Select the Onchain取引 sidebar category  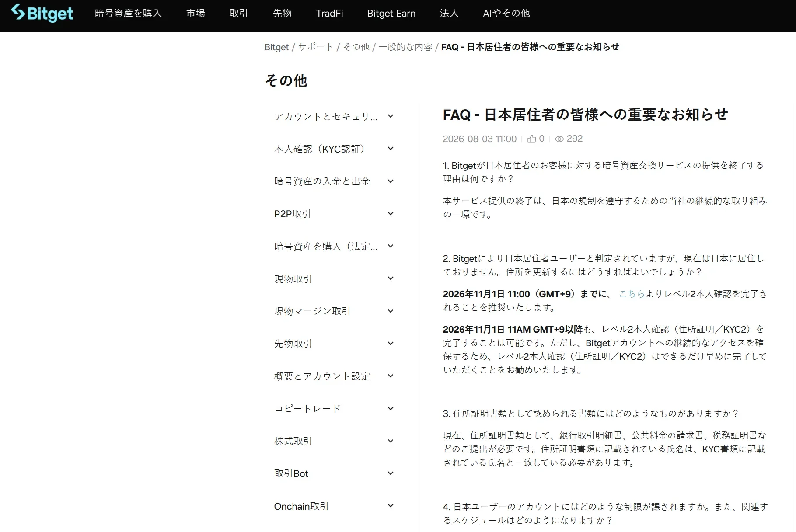pos(301,506)
